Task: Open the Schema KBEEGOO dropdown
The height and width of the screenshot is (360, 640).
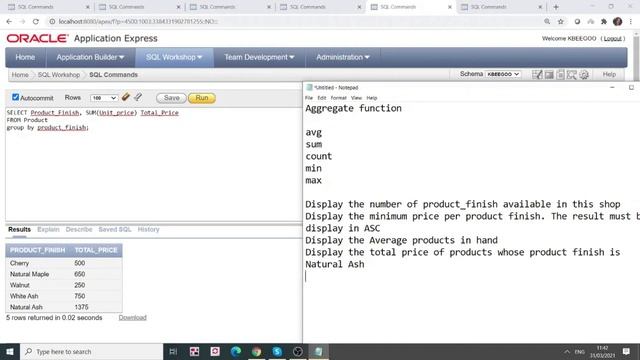Action: pyautogui.click(x=503, y=74)
